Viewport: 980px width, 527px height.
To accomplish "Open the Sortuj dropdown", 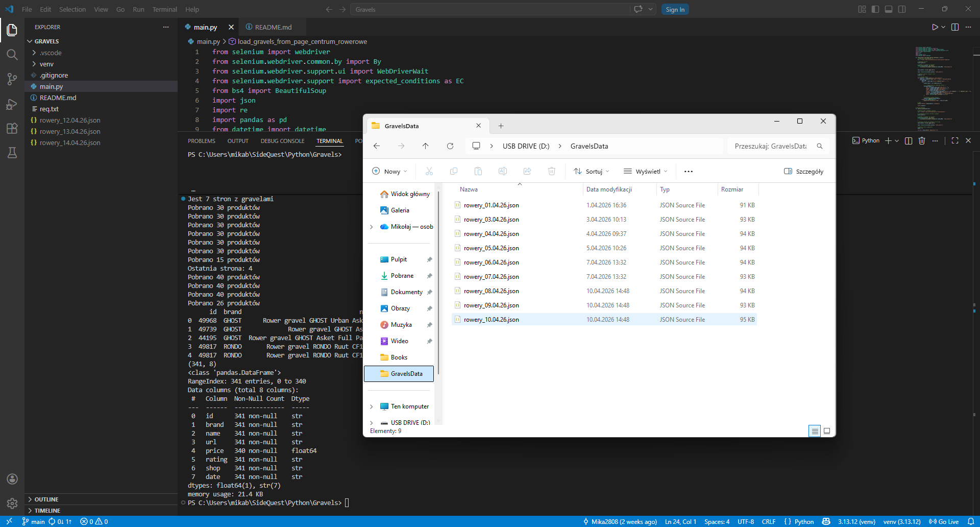I will point(592,172).
